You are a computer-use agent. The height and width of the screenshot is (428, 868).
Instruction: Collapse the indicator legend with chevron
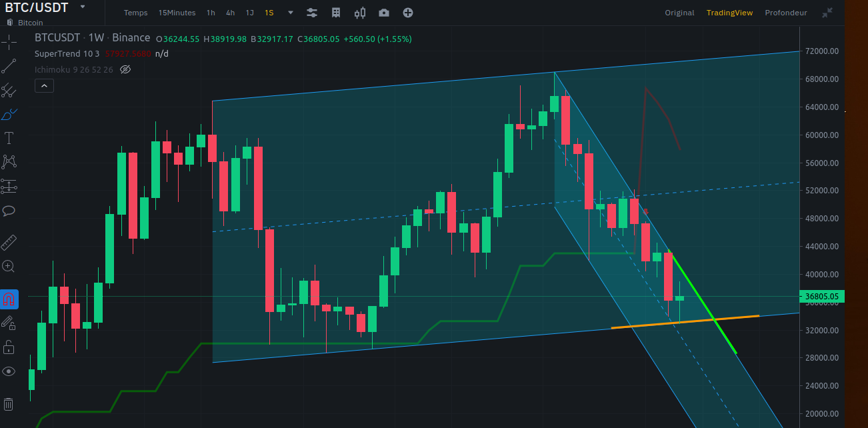pyautogui.click(x=45, y=85)
